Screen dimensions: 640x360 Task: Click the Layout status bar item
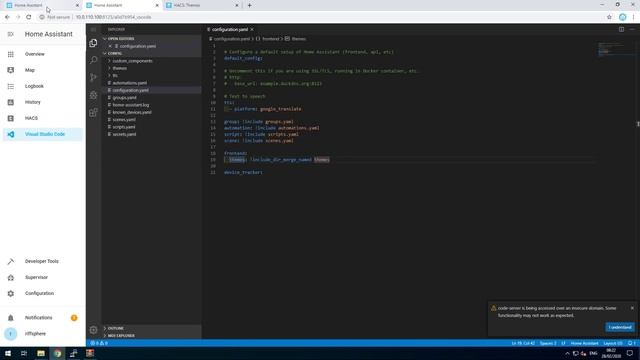612,343
